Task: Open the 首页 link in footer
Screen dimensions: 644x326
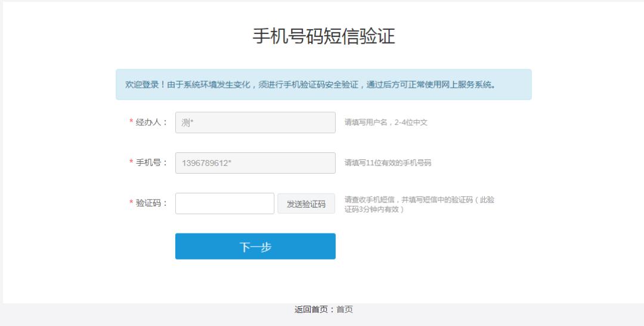Action: coord(345,309)
